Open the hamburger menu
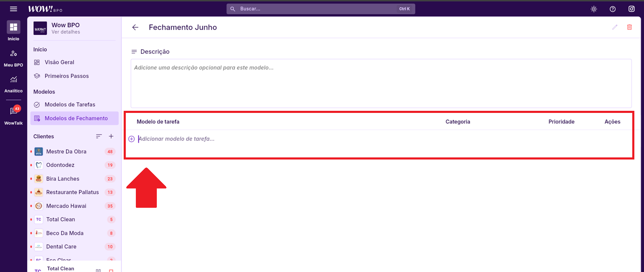The image size is (644, 272). pos(13,9)
